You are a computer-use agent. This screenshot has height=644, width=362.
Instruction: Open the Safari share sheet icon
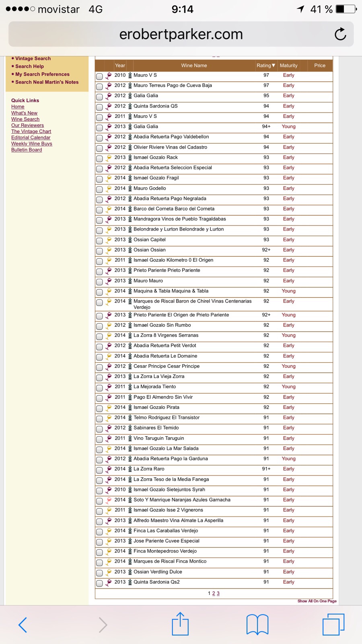(180, 624)
